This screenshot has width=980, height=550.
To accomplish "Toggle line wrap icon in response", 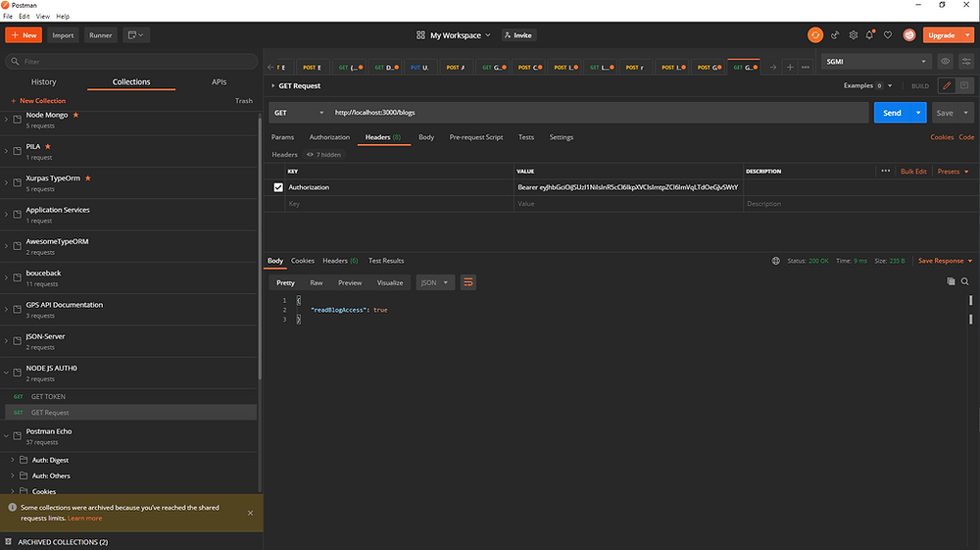I will click(467, 282).
